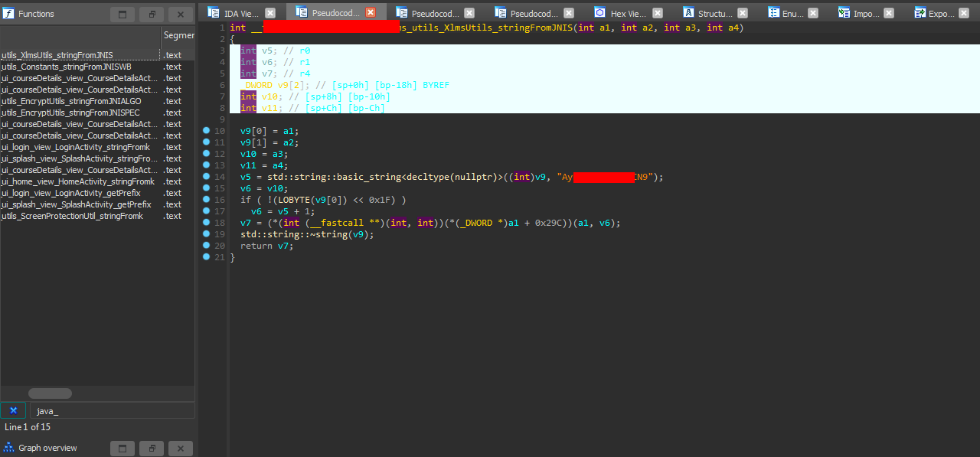Clear the function filter with blue X

(x=13, y=411)
